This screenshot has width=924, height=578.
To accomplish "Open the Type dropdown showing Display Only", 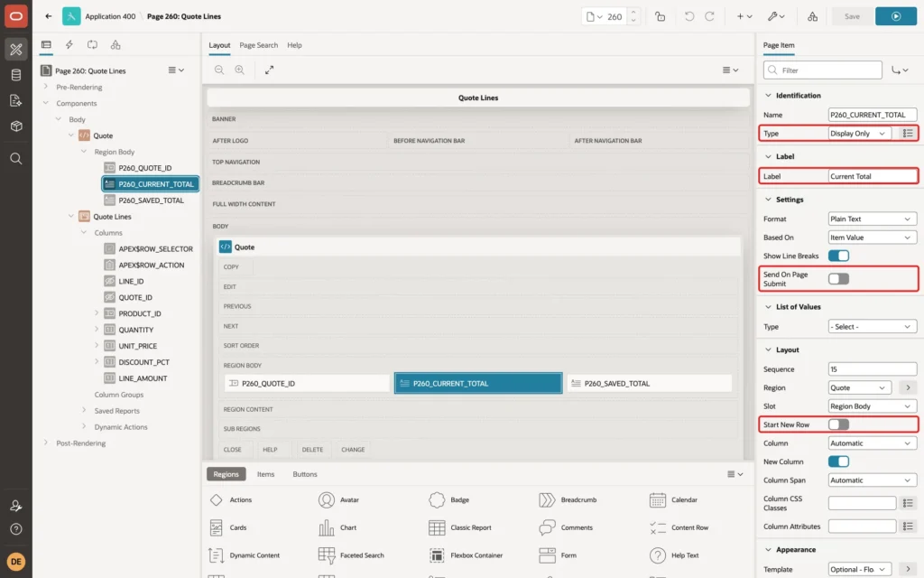I will [859, 134].
